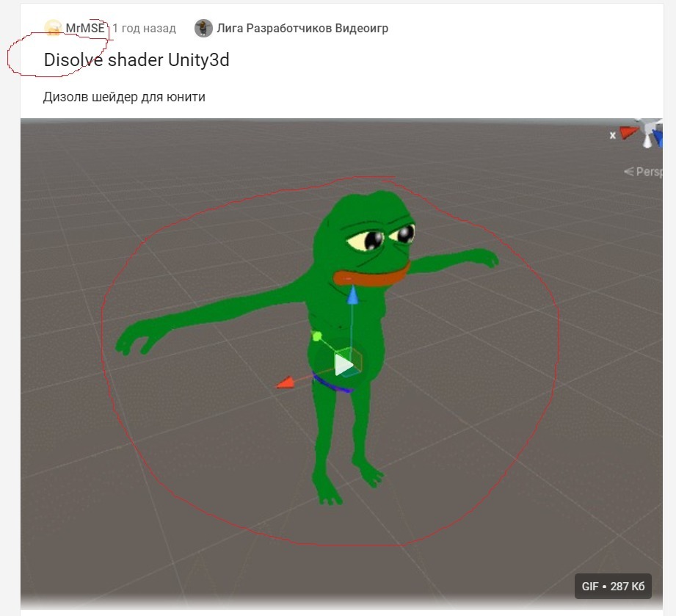The image size is (676, 616).
Task: Open the Лига Разработчиков Видеоигр community link
Action: [302, 29]
